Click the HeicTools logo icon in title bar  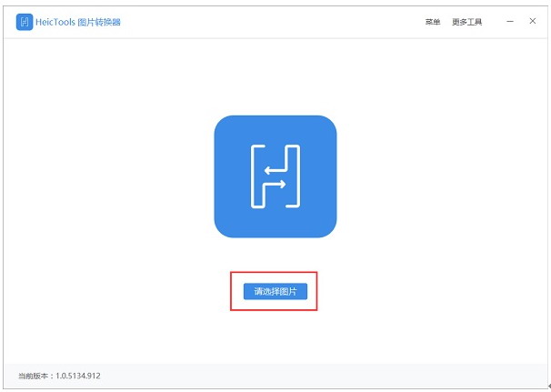pos(25,22)
